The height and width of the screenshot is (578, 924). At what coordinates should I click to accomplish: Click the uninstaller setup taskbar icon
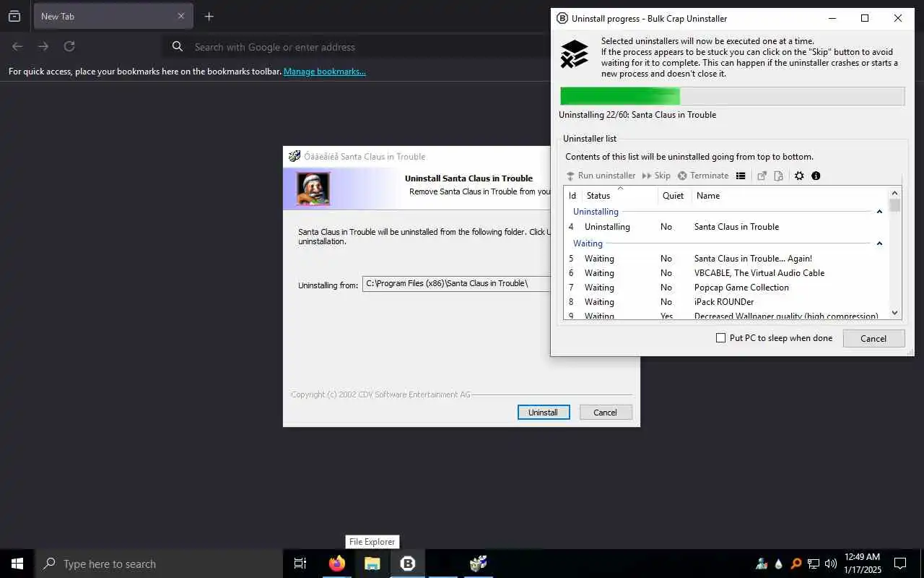tap(478, 564)
